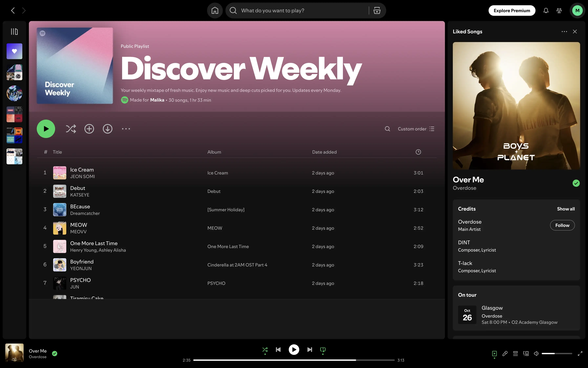588x368 pixels.
Task: Seek on the song progress bar
Action: coord(294,360)
